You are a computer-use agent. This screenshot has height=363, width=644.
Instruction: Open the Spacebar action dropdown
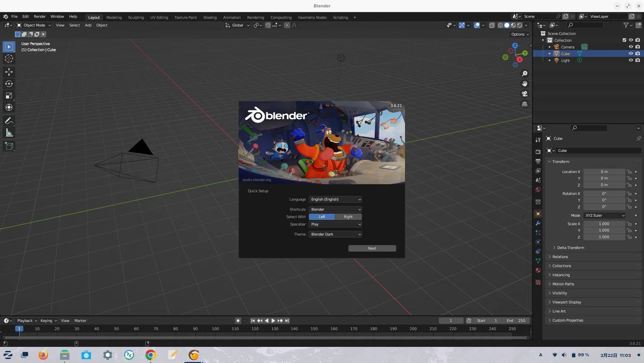pyautogui.click(x=335, y=224)
